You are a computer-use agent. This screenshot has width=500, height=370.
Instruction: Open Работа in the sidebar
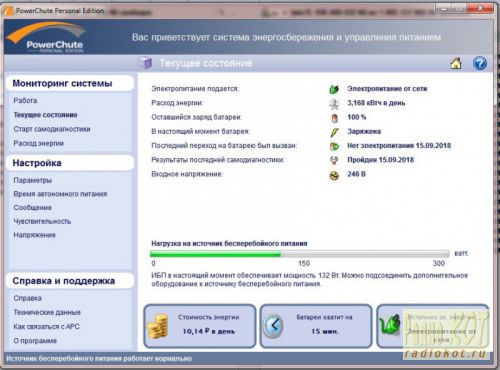pyautogui.click(x=25, y=100)
